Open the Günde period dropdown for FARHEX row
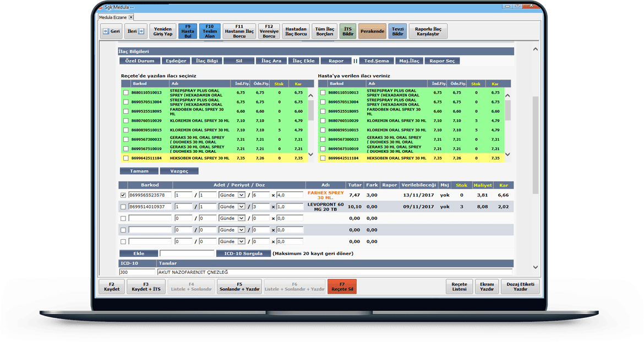The width and height of the screenshot is (644, 342). coord(241,195)
